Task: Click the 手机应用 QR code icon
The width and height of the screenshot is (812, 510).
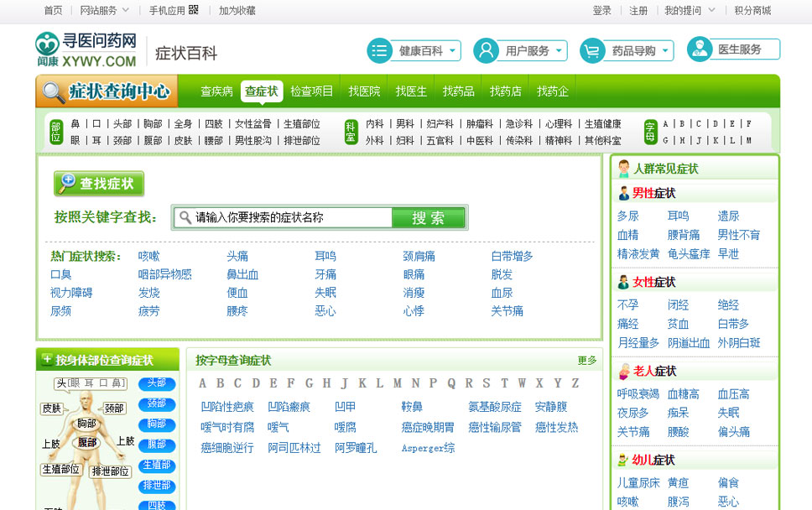Action: 194,10
